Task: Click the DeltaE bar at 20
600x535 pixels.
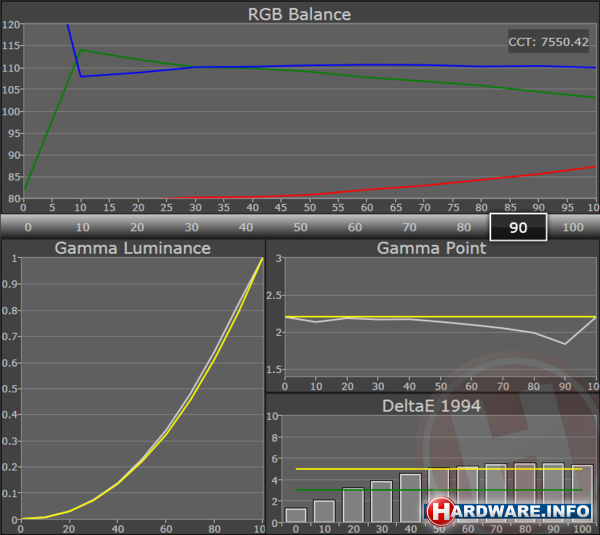Action: tap(353, 505)
